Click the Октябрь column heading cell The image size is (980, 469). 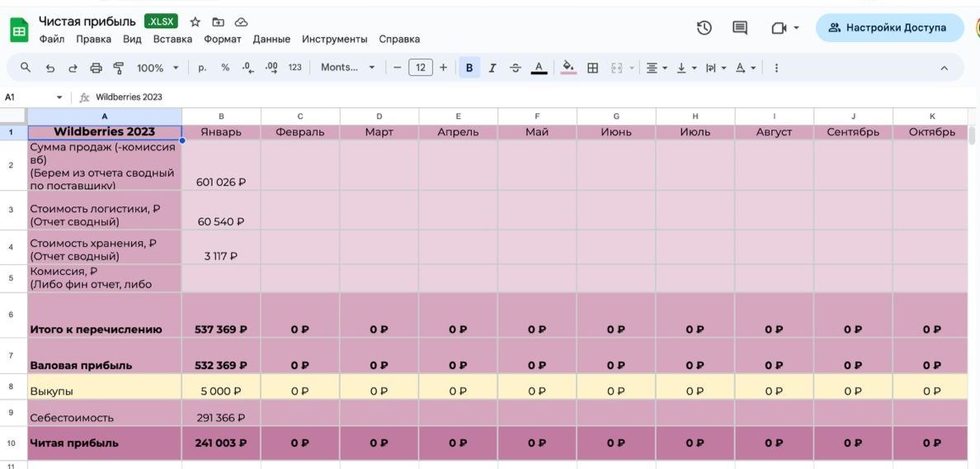(931, 132)
